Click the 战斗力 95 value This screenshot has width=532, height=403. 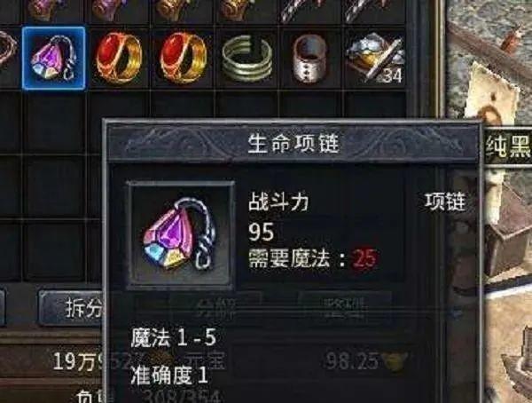(262, 233)
